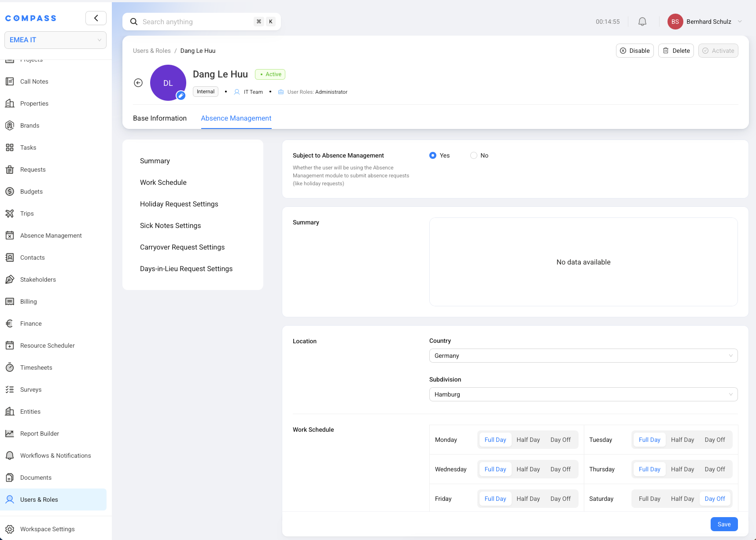
Task: Switch to the Base Information tab
Action: pos(160,118)
